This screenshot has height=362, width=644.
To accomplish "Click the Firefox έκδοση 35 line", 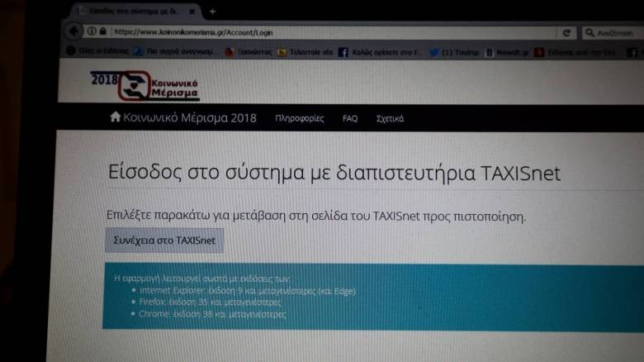I will coord(210,302).
